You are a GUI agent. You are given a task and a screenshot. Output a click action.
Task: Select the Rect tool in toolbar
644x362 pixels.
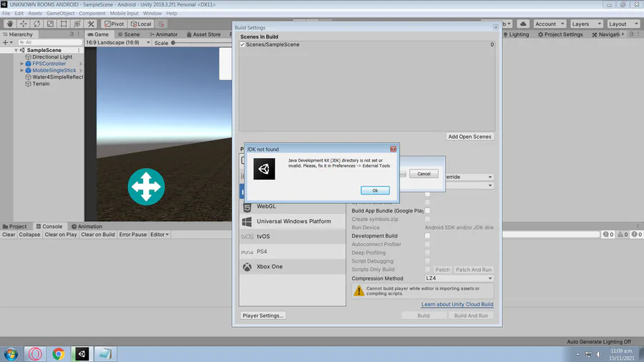tap(64, 24)
